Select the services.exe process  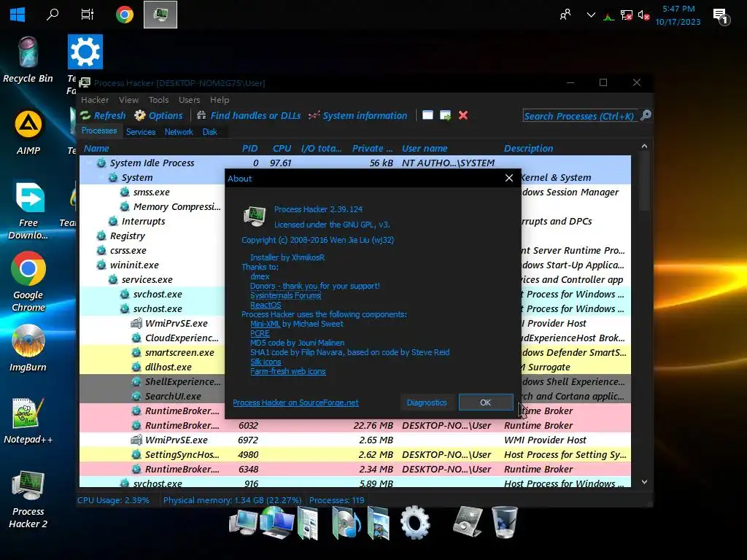pyautogui.click(x=147, y=279)
